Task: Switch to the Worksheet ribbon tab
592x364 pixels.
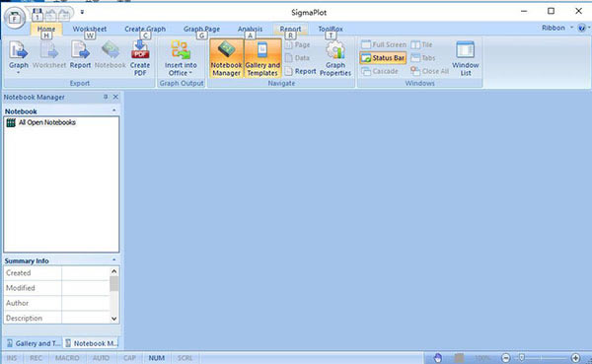Action: (x=90, y=29)
